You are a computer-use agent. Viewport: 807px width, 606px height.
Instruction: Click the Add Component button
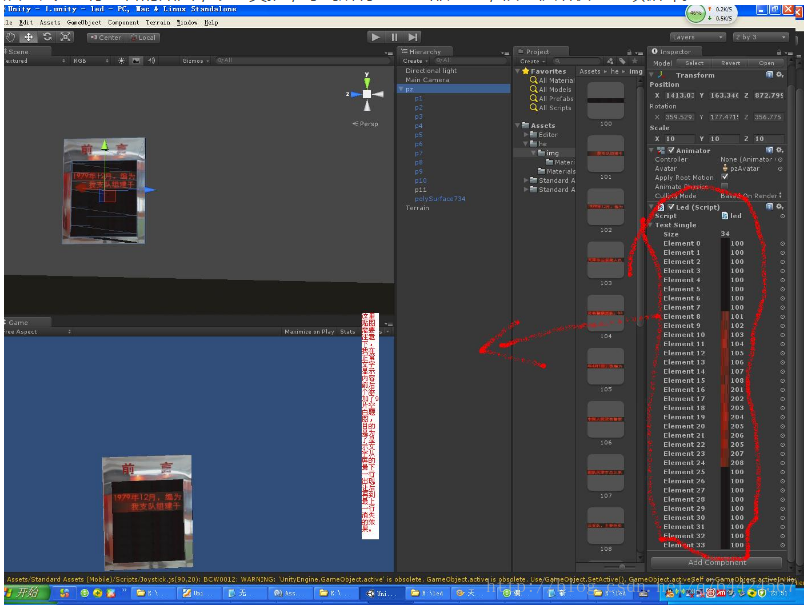(x=716, y=562)
